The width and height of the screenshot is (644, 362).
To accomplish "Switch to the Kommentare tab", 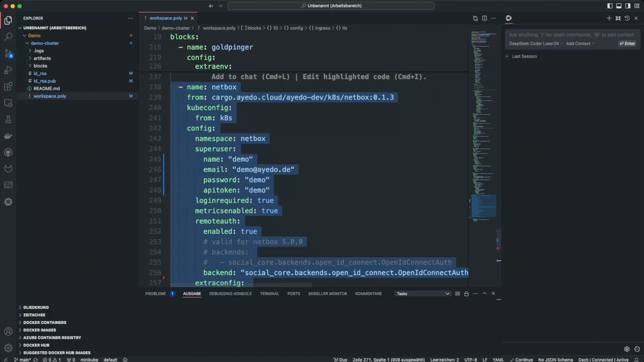I will (368, 294).
